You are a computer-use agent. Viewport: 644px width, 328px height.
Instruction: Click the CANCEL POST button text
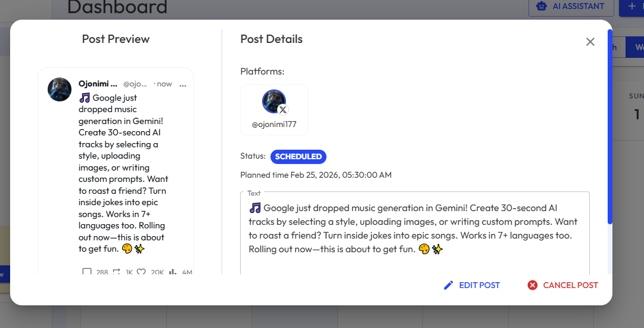click(571, 285)
